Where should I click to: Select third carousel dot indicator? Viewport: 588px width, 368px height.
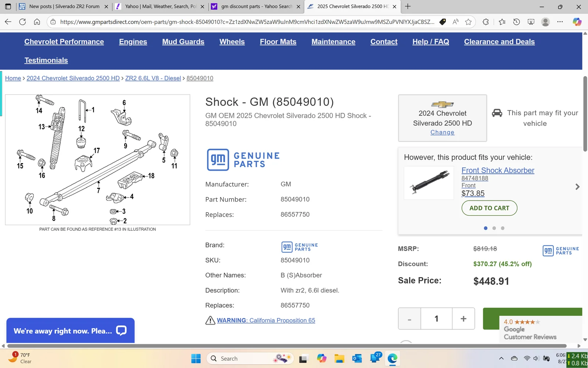[502, 228]
